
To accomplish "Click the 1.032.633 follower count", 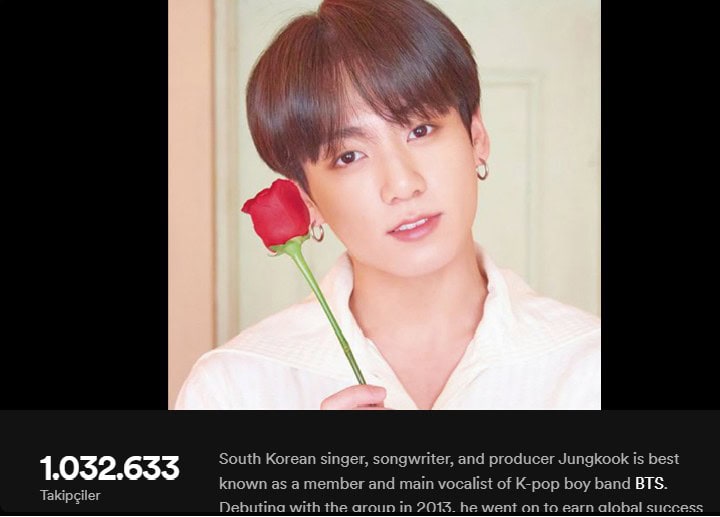I will [109, 468].
